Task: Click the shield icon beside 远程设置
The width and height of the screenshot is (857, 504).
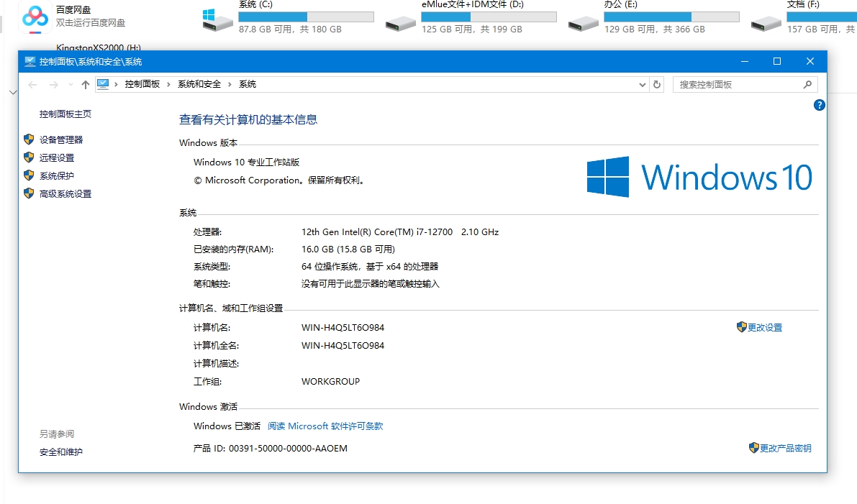Action: point(29,157)
